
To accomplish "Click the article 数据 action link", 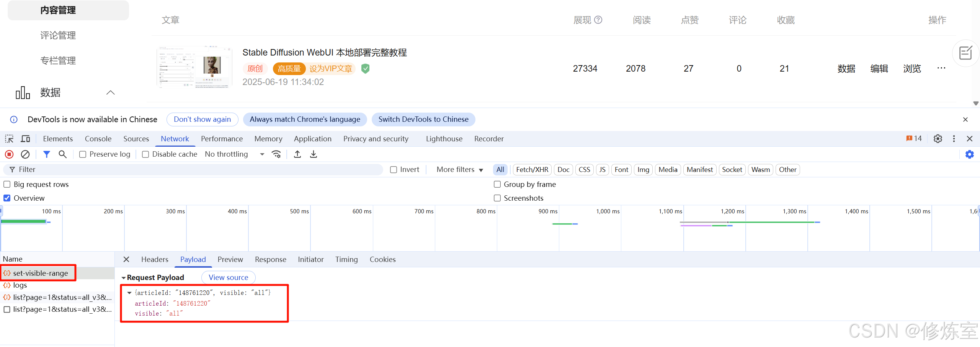I will pyautogui.click(x=846, y=68).
